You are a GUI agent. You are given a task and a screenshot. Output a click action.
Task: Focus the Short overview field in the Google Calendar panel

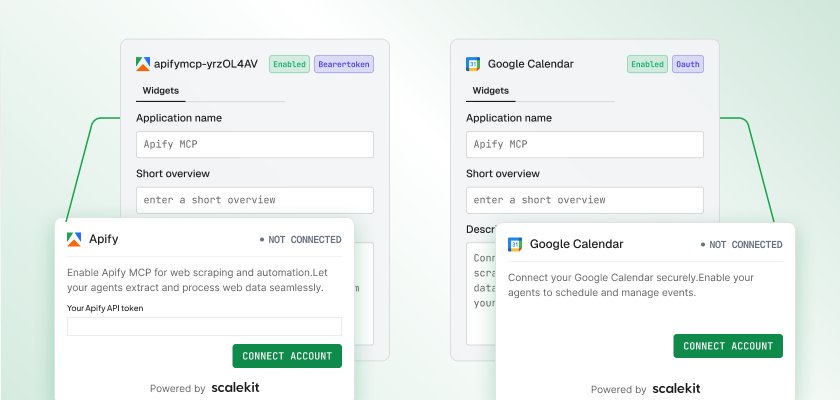585,200
